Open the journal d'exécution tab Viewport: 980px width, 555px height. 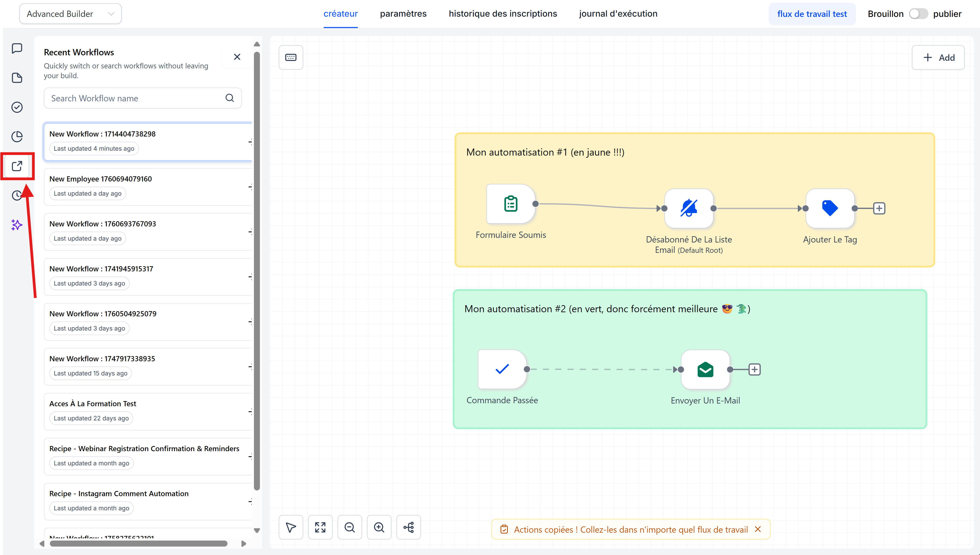618,14
